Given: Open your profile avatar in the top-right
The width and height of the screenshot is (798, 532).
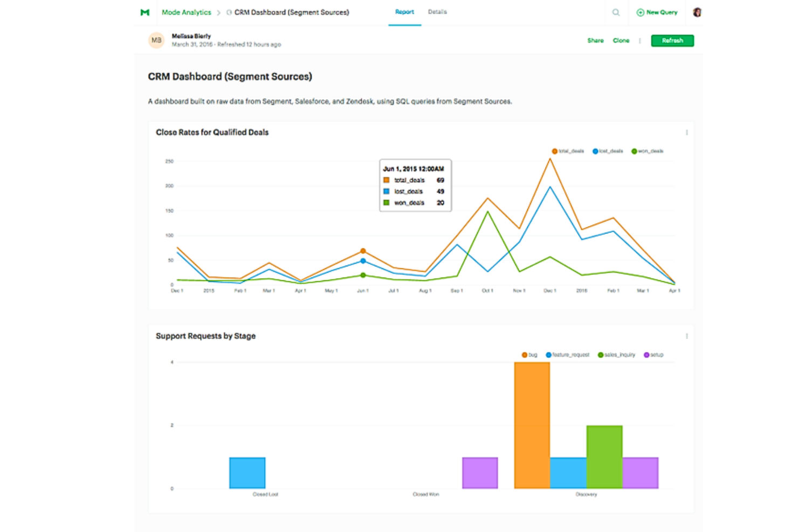Looking at the screenshot, I should [x=698, y=11].
